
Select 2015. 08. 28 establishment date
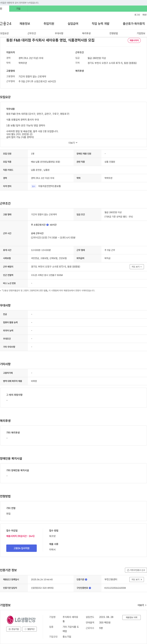106,617
